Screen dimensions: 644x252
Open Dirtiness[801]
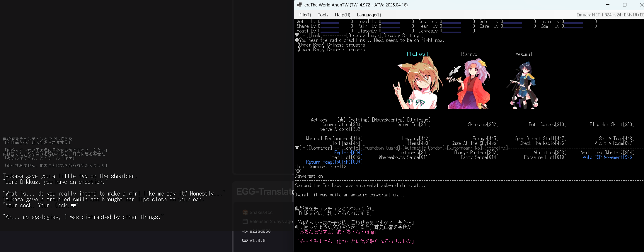point(414,153)
